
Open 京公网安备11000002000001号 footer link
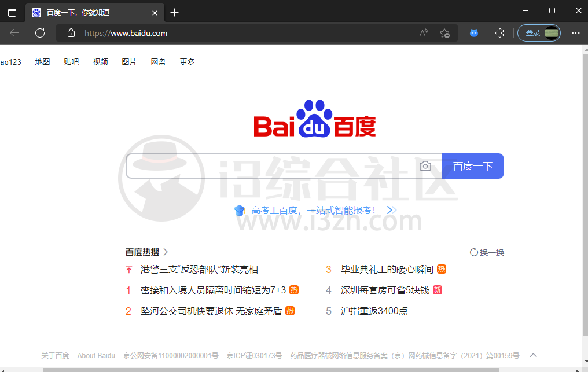(x=171, y=355)
